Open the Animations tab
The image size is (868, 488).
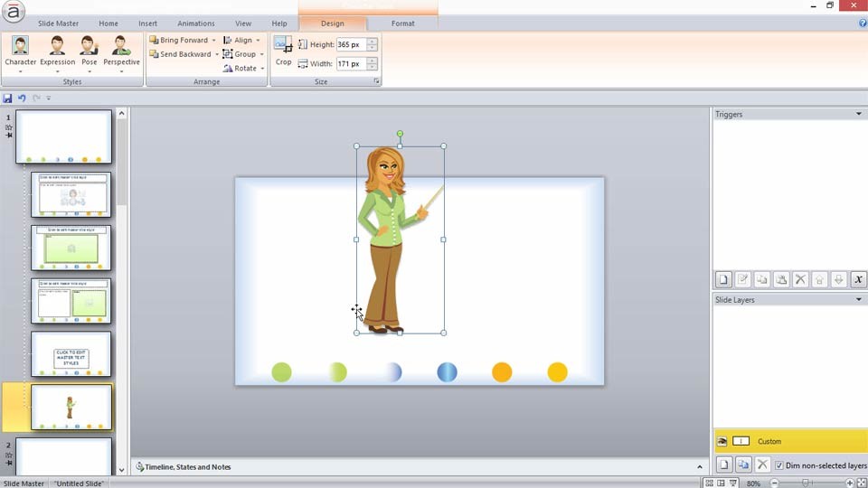tap(196, 23)
